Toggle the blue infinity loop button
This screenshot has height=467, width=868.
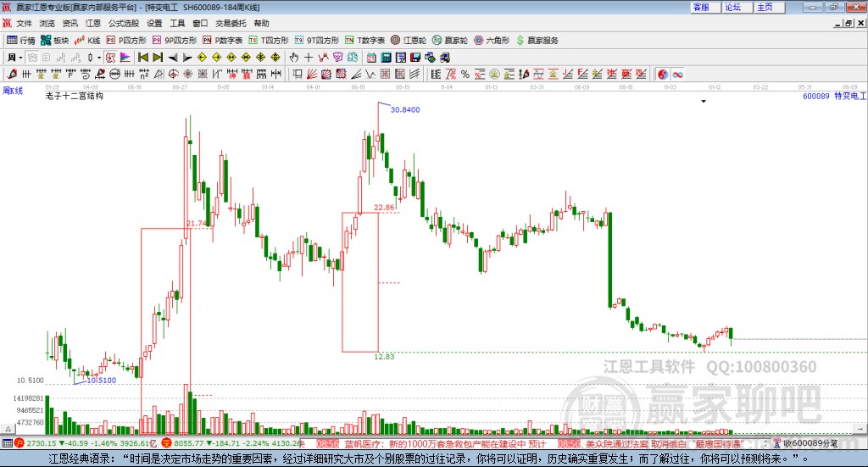pyautogui.click(x=677, y=74)
